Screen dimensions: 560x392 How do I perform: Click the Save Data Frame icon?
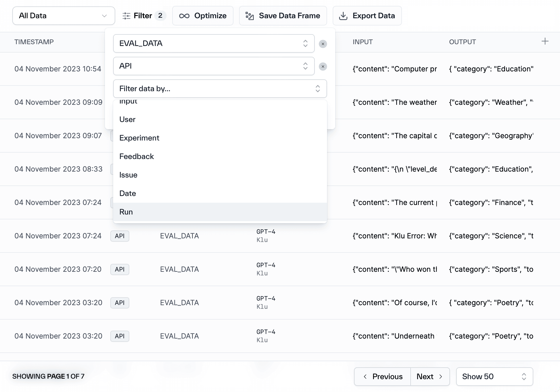click(x=249, y=16)
